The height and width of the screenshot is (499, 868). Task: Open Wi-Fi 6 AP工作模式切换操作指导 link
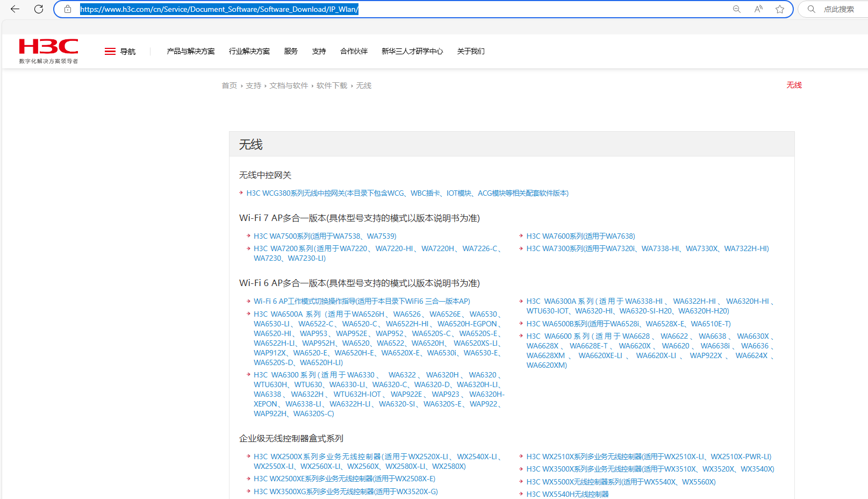coord(362,301)
